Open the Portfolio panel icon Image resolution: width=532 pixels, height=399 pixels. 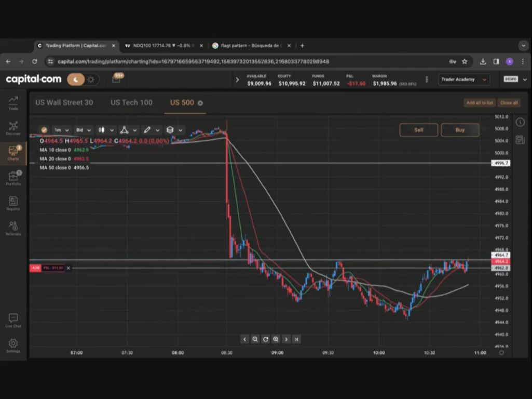pyautogui.click(x=13, y=178)
